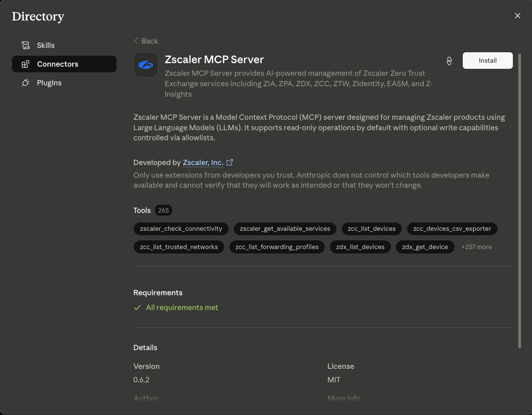Click the green requirements checkmark icon
Image resolution: width=532 pixels, height=415 pixels.
[138, 307]
